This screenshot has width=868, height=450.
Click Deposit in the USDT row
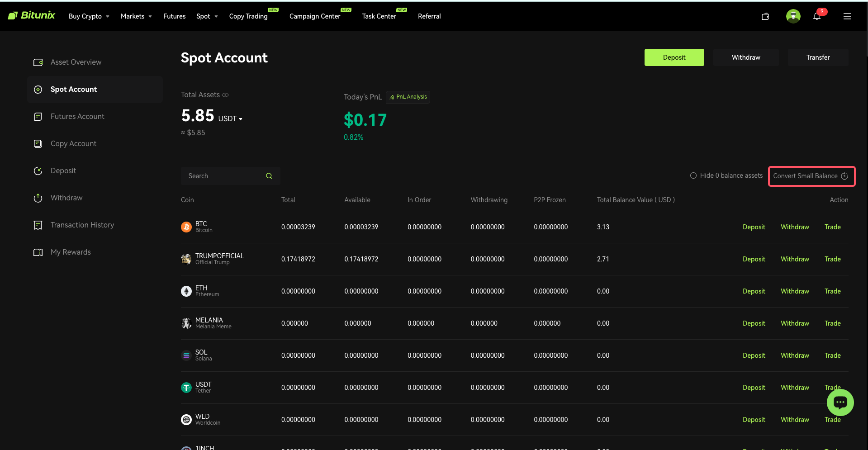pos(754,388)
